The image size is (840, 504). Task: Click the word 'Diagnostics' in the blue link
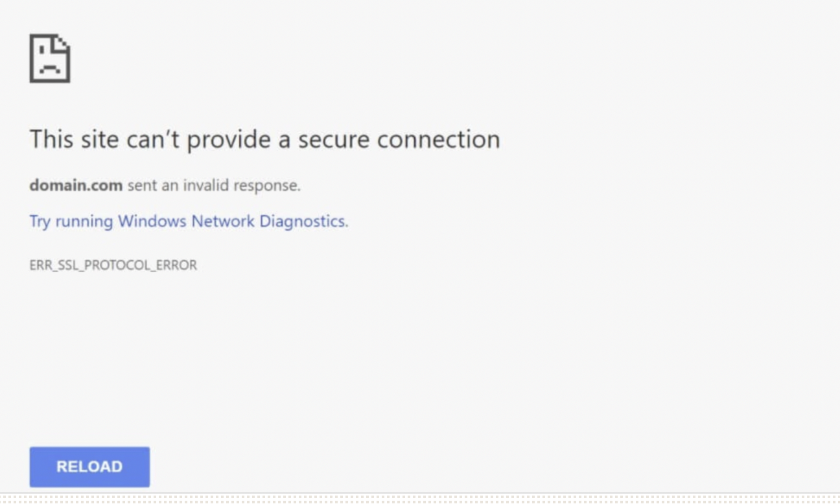pyautogui.click(x=304, y=222)
